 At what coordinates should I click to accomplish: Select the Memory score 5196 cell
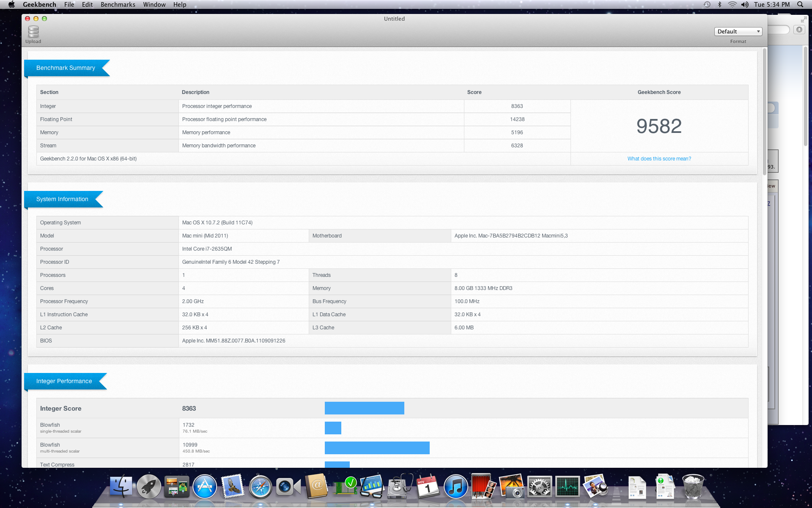517,133
